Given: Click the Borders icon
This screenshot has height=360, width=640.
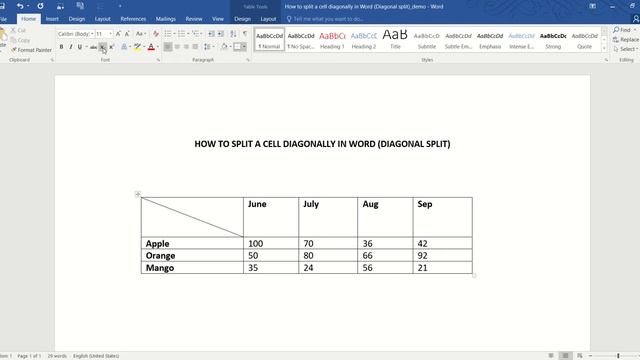Looking at the screenshot, I should point(237,47).
